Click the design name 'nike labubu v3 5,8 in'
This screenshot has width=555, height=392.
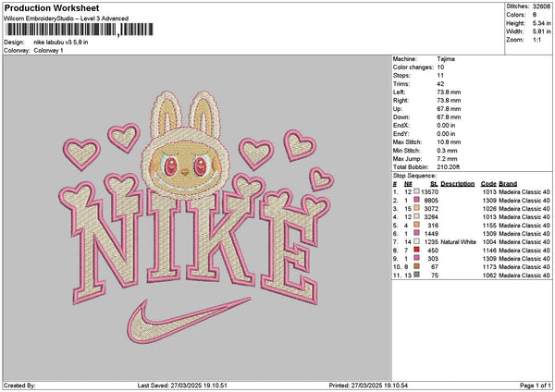tap(61, 43)
